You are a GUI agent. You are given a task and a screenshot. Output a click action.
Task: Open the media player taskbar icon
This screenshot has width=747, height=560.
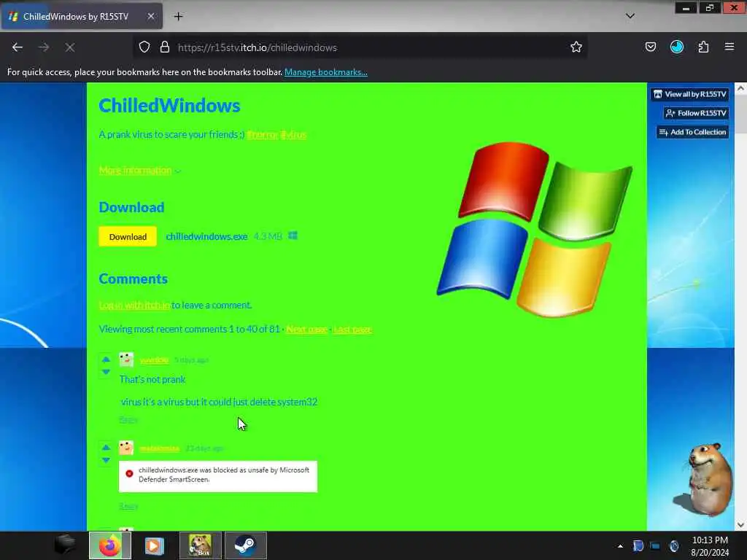point(154,545)
